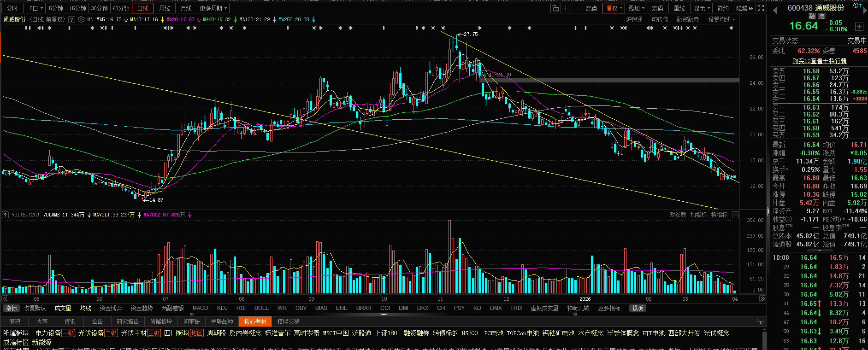The width and height of the screenshot is (868, 350).
Task: Toggle the 筹码 chip distribution panel
Action: point(657,8)
